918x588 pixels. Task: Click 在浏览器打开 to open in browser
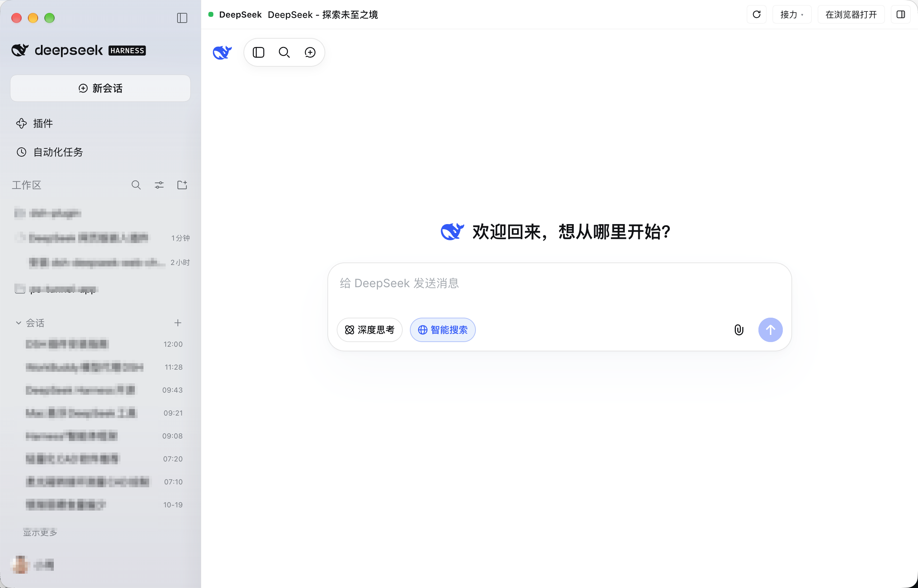(x=851, y=14)
